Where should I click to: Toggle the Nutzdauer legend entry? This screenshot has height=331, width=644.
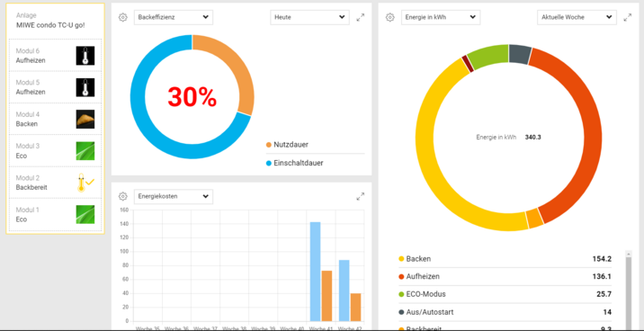288,145
